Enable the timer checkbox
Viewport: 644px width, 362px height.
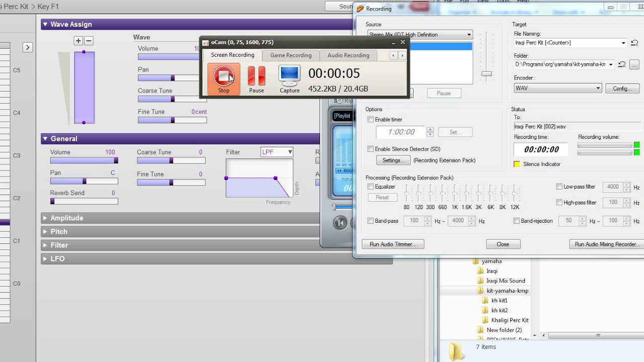point(371,120)
